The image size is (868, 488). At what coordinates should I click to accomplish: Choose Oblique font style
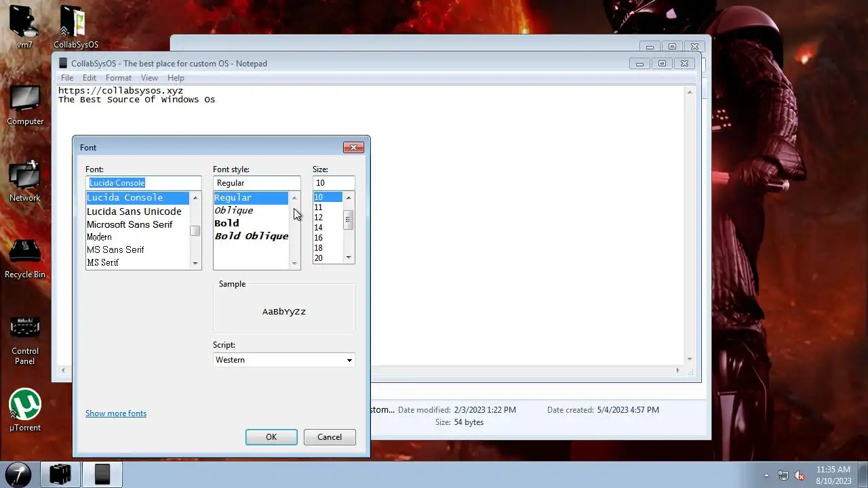tap(251, 211)
